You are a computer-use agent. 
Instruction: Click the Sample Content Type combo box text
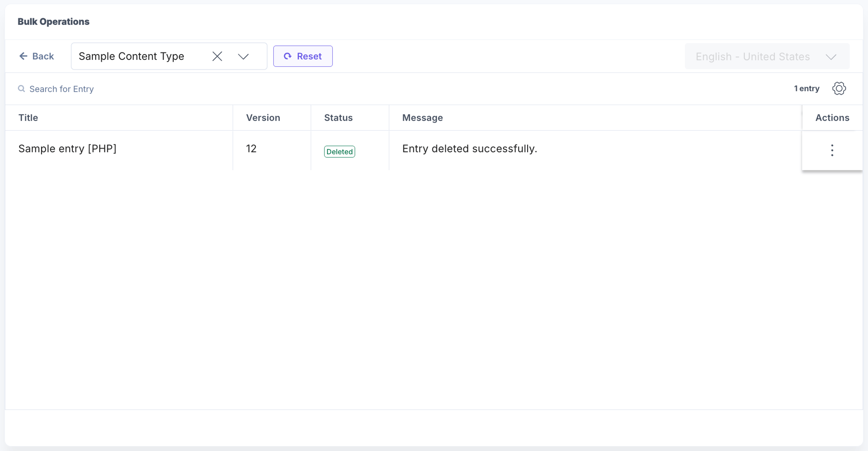click(131, 56)
